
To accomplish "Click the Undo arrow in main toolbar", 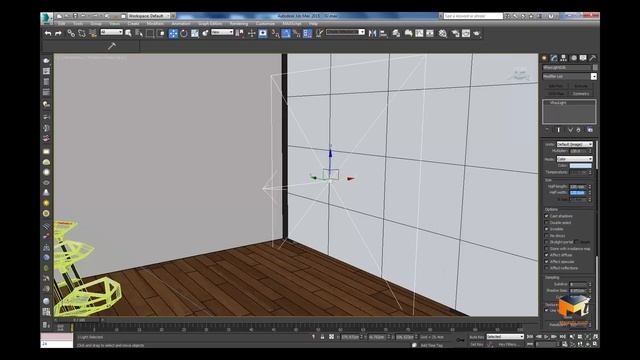I will pyautogui.click(x=48, y=33).
